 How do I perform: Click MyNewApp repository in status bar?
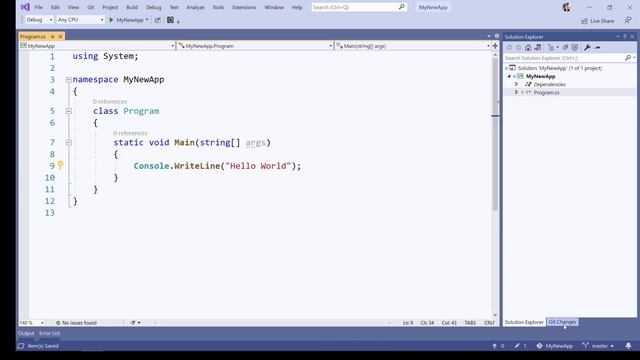point(554,346)
